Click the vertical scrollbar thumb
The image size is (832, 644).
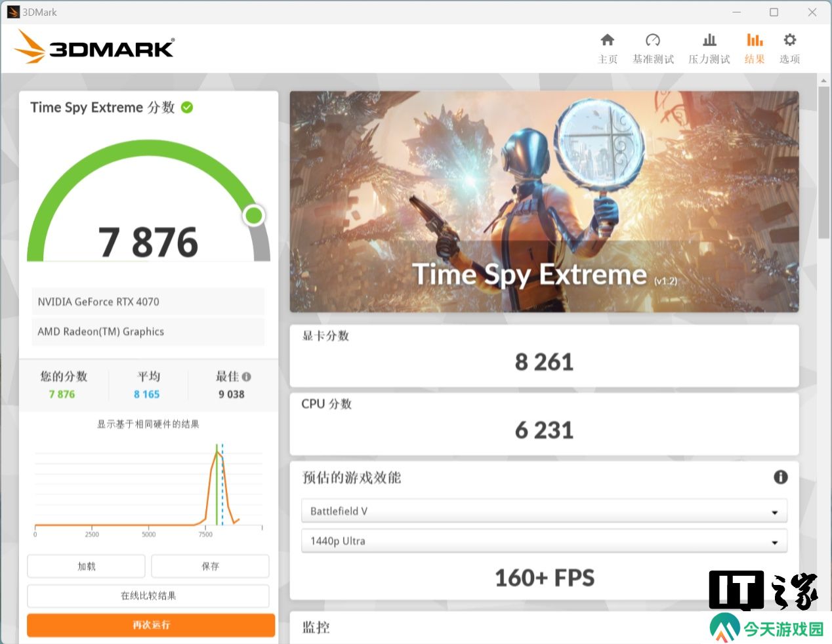tap(824, 161)
